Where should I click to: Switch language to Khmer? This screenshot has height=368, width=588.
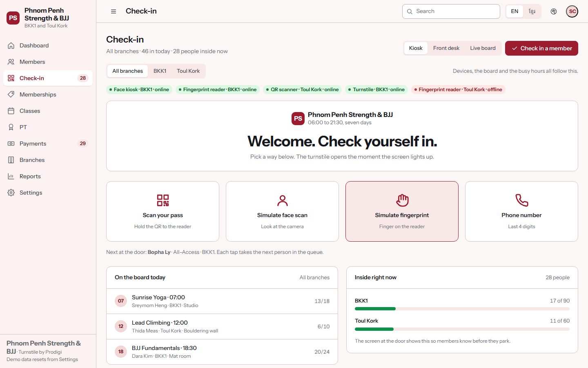[532, 11]
